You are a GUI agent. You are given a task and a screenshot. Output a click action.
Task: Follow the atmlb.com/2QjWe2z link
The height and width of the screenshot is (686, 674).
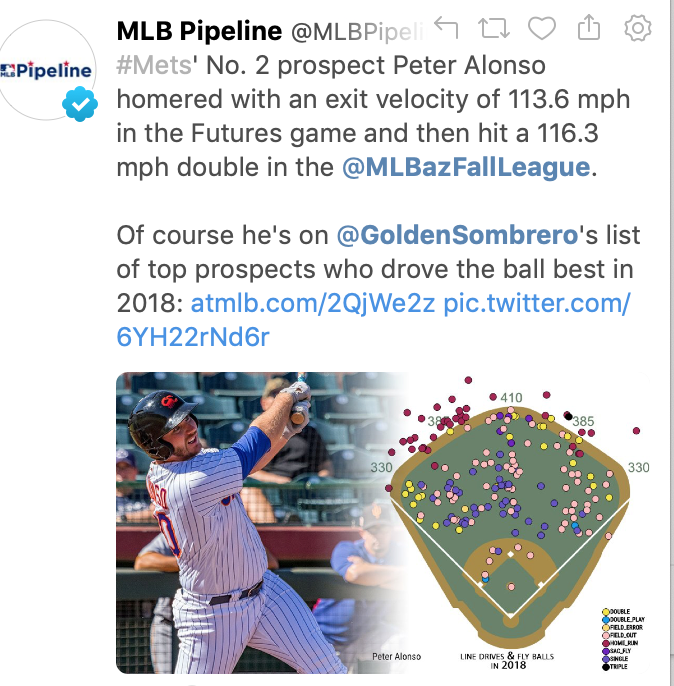312,303
